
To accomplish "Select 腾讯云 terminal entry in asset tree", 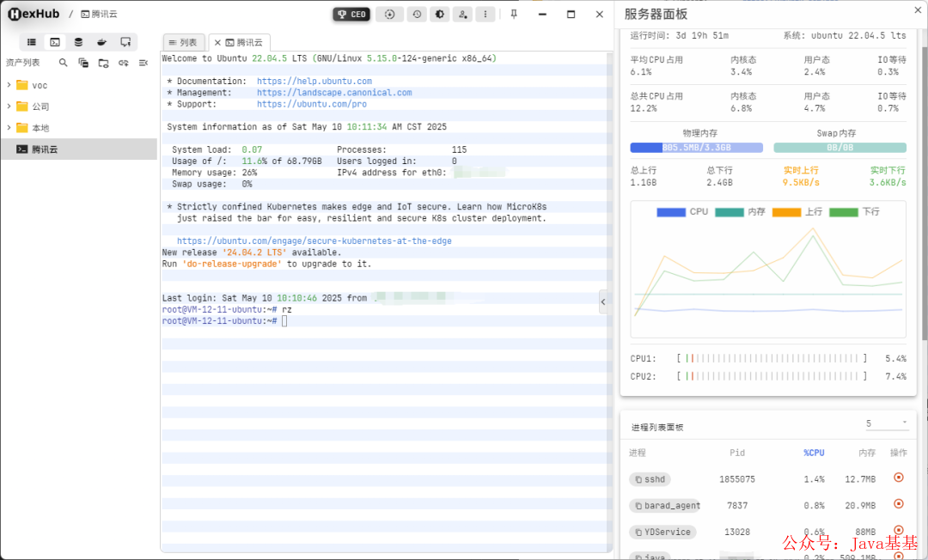I will click(x=79, y=149).
